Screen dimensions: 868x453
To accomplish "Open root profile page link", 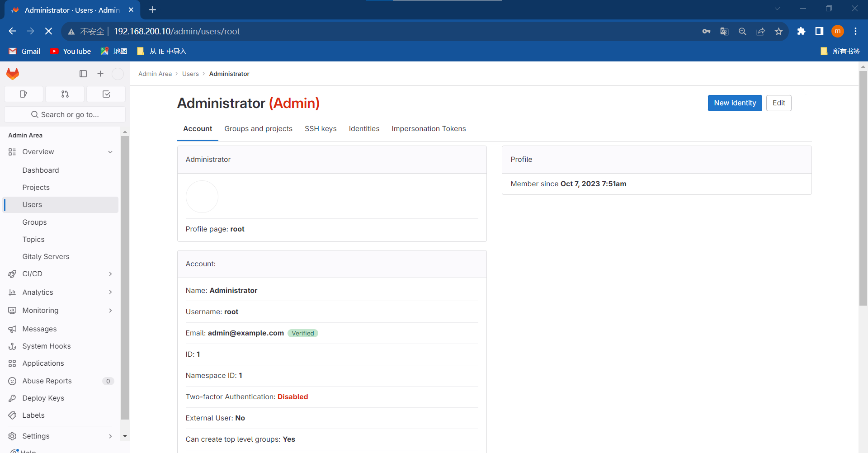I will click(237, 229).
